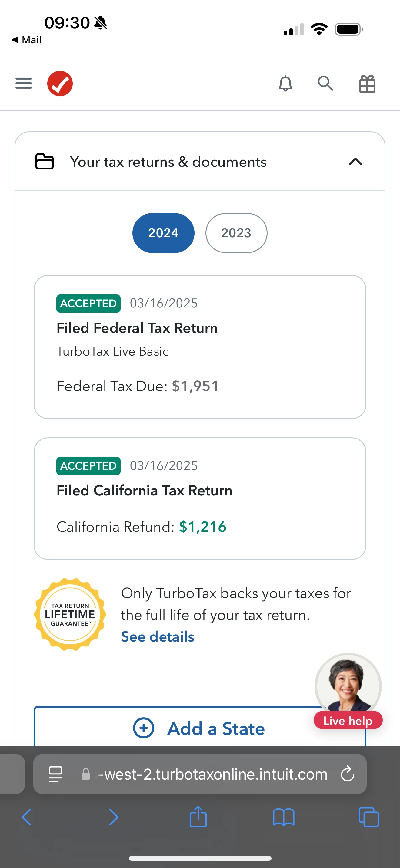
Task: Open the hamburger menu
Action: (x=24, y=83)
